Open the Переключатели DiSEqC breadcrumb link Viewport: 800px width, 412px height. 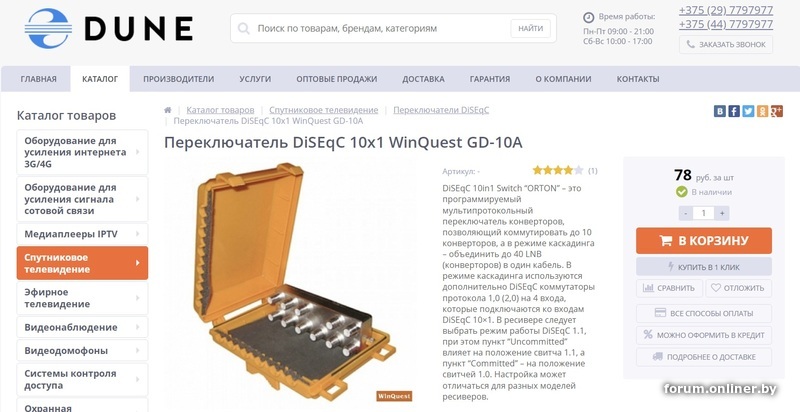tap(441, 110)
